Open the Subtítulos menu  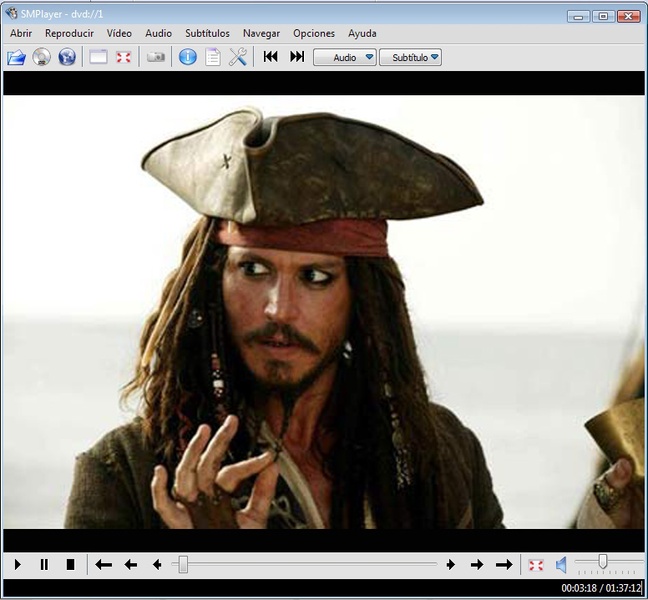tap(207, 33)
